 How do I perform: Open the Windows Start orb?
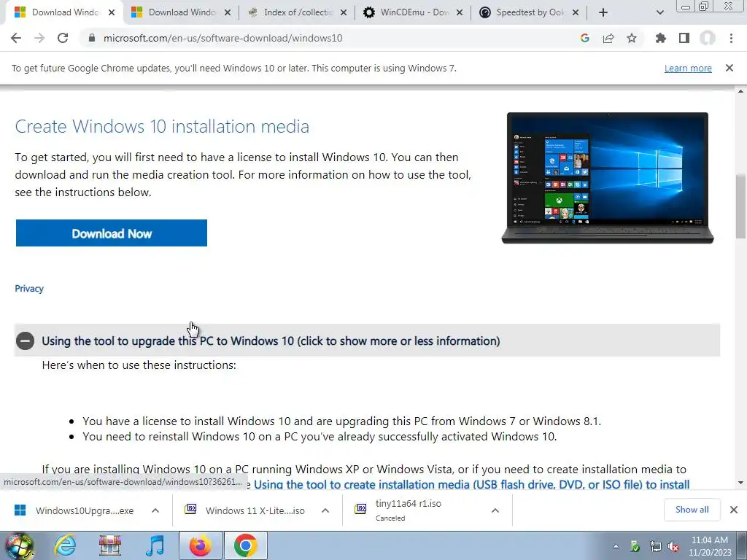point(19,545)
